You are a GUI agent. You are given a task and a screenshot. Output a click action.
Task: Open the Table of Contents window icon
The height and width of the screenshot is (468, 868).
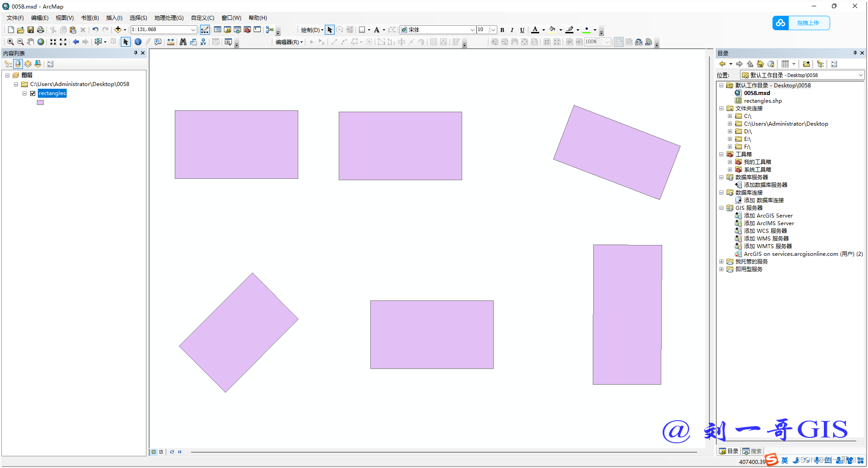click(218, 30)
